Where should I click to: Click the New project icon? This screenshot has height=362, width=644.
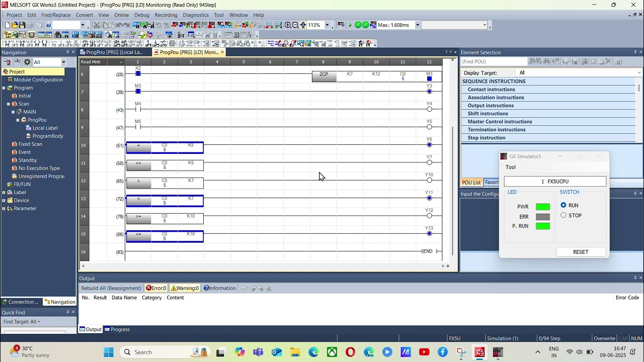pos(7,25)
